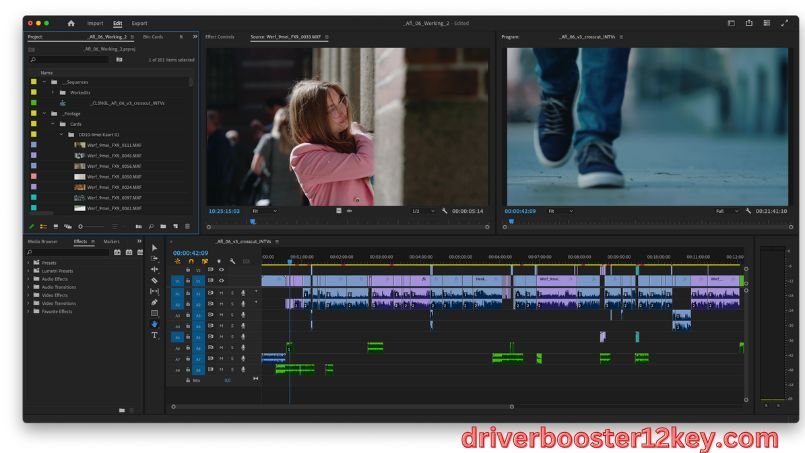This screenshot has height=453, width=805.
Task: Toggle track lock for V1
Action: click(x=188, y=280)
